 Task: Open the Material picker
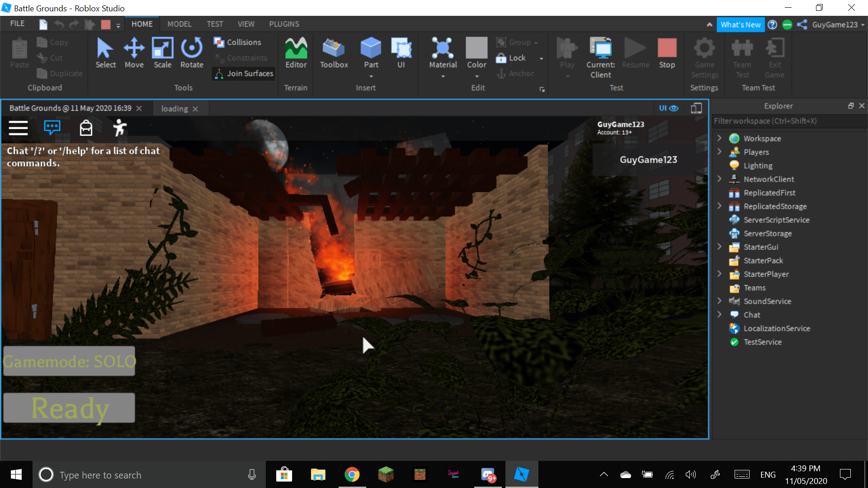tap(443, 53)
